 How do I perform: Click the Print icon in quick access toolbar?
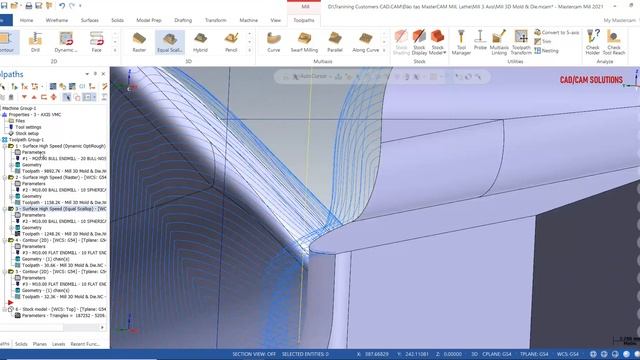29,6
